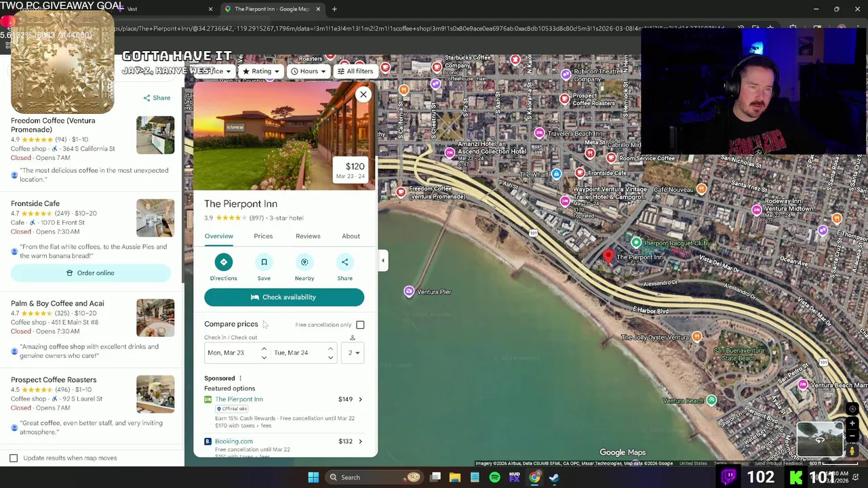Viewport: 868px width, 488px height.
Task: Open Booking.com price link
Action: [x=234, y=441]
